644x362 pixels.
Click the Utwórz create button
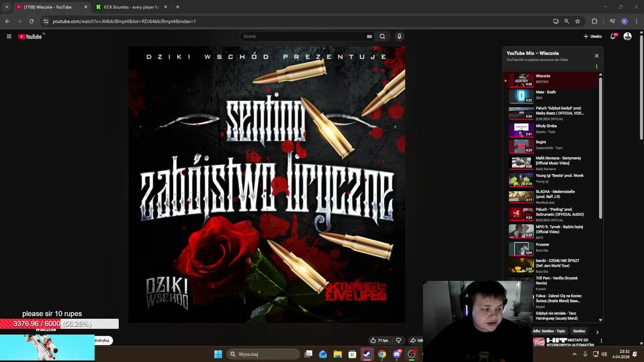[x=593, y=36]
